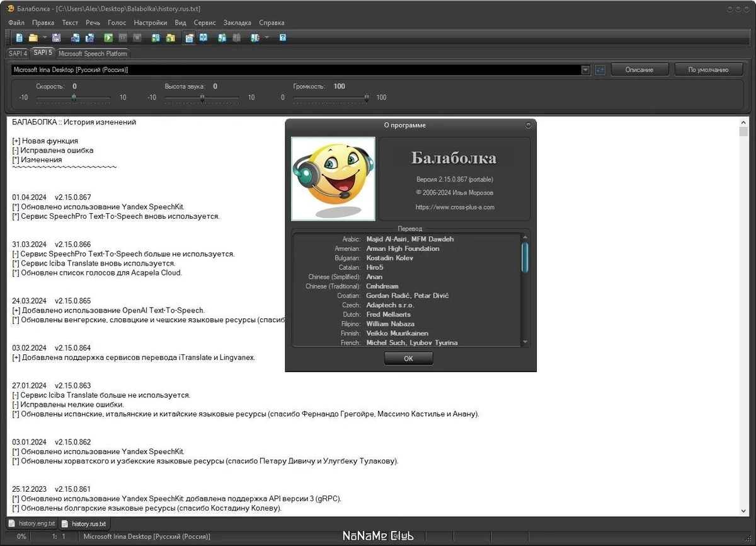Click the green-blue book bookmark icon
This screenshot has width=756, height=546.
tap(222, 38)
